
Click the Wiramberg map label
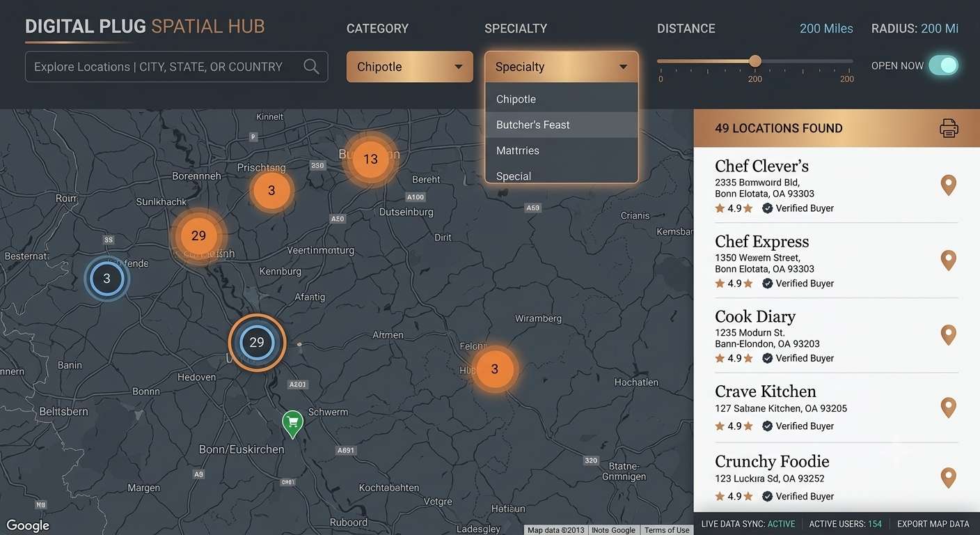tap(538, 318)
